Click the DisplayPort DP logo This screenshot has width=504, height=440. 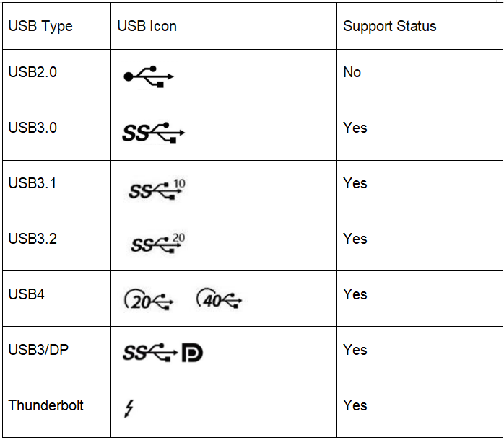coord(192,353)
